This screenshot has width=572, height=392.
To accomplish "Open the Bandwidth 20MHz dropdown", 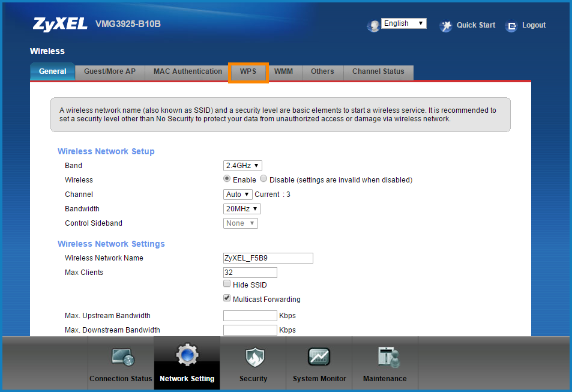I will (x=242, y=209).
